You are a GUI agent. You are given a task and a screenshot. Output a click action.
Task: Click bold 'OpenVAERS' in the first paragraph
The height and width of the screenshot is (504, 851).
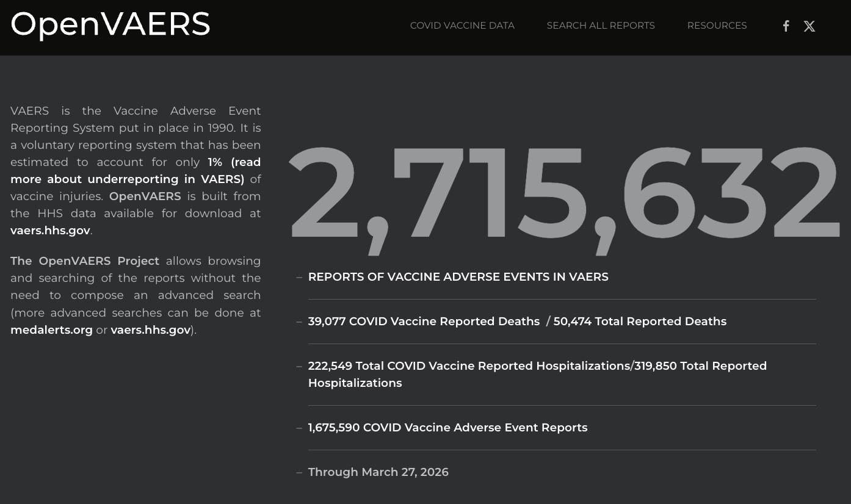pyautogui.click(x=145, y=196)
